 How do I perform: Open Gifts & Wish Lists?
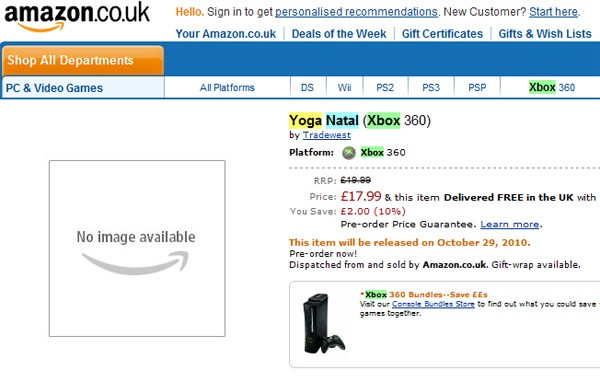click(545, 34)
